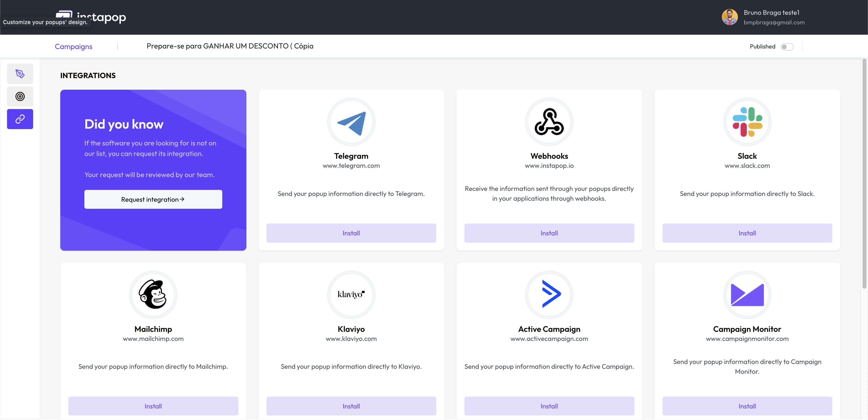
Task: Click the Campaign Monitor card title
Action: tap(747, 329)
